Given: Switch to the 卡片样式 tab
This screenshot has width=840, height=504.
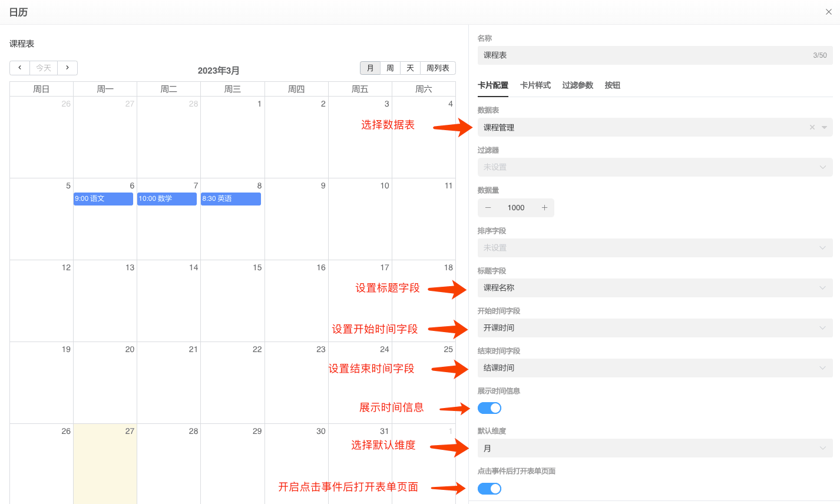Looking at the screenshot, I should pyautogui.click(x=534, y=85).
